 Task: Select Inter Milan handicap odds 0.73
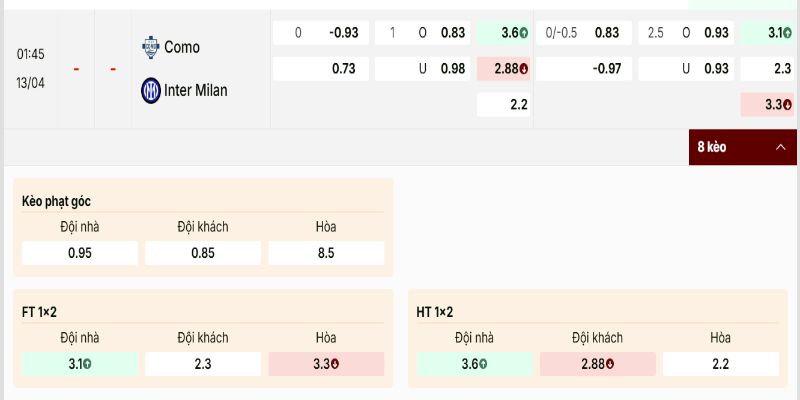tap(343, 69)
